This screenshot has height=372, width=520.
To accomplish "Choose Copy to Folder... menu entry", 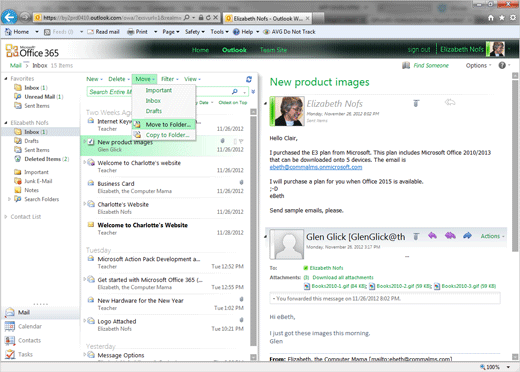I will tap(164, 135).
